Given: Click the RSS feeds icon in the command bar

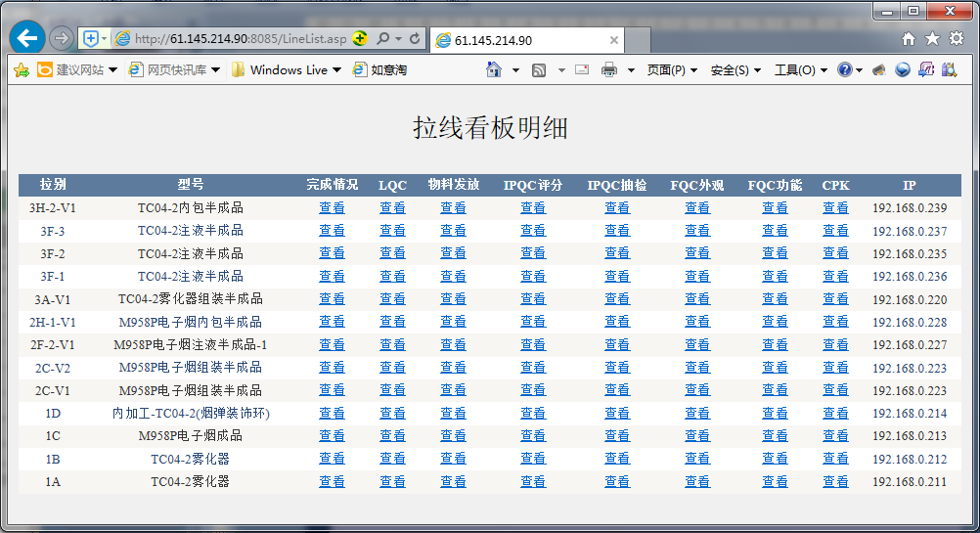Looking at the screenshot, I should click(539, 69).
